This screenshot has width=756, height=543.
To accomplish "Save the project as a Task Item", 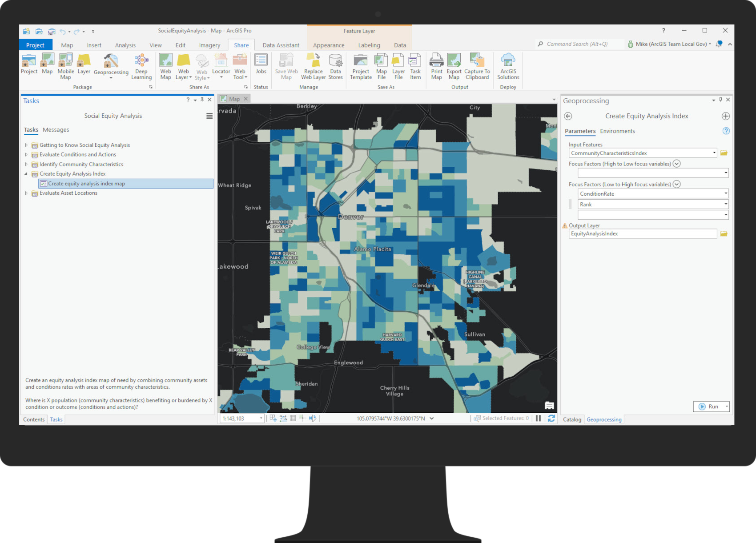I will pos(415,66).
